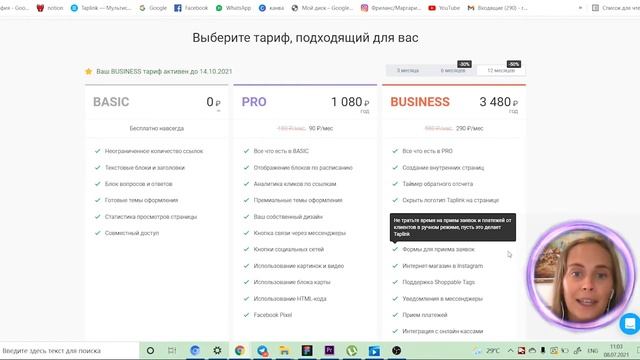Open the Google bookmark
Image resolution: width=640 pixels, height=360 pixels.
pyautogui.click(x=153, y=8)
